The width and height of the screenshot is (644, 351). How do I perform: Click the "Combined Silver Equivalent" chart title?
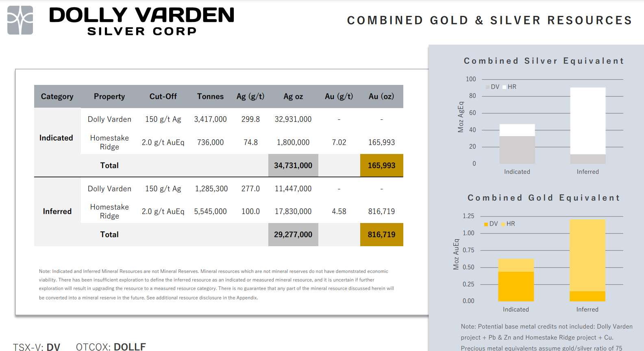pos(544,61)
